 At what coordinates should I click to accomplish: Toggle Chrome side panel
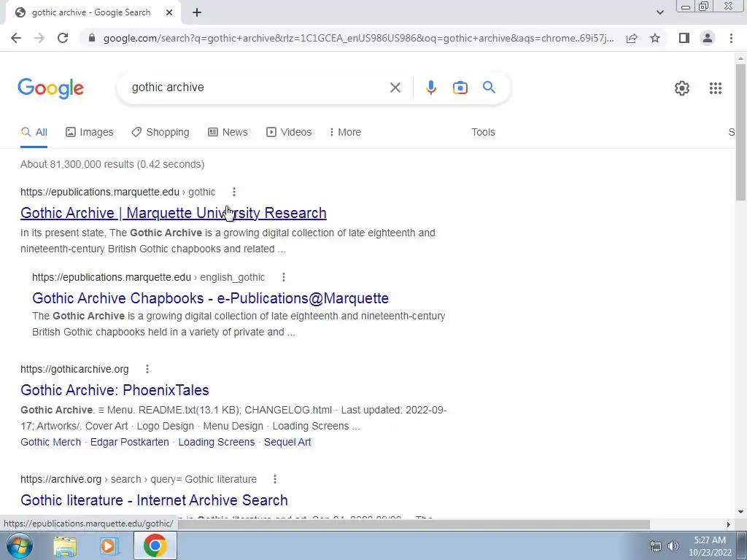(x=684, y=38)
